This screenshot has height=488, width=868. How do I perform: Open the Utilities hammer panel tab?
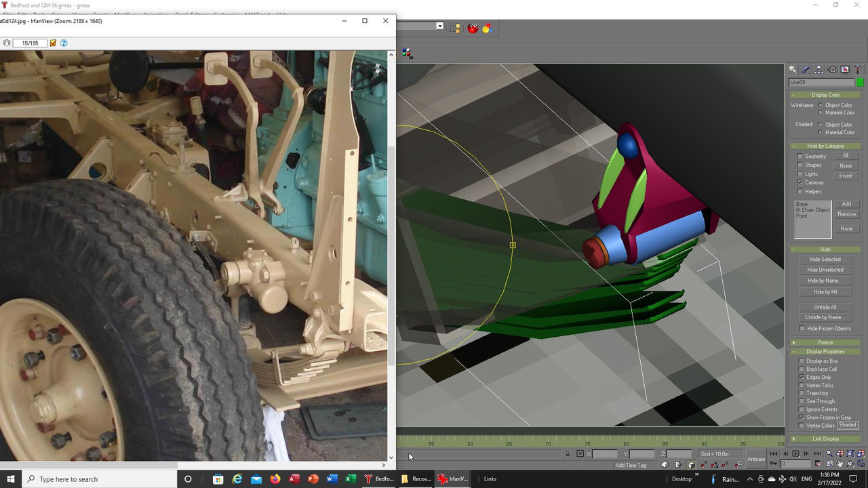click(x=858, y=70)
